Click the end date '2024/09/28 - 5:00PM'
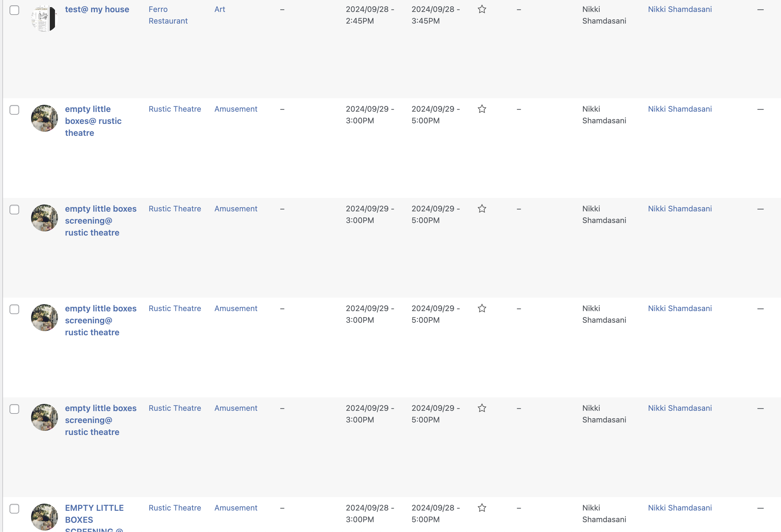The image size is (781, 532). click(436, 513)
